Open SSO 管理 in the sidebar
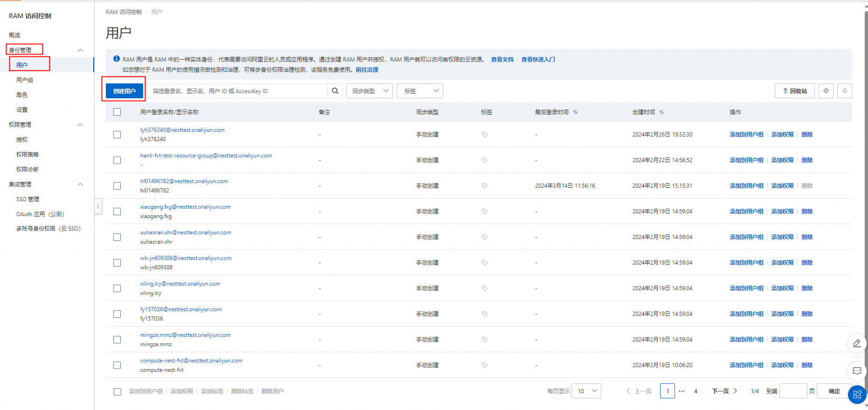Viewport: 868px width, 410px height. (x=28, y=199)
